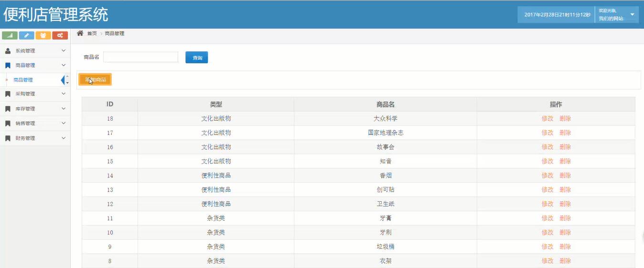Click the green signal bars shortcut icon

click(10, 35)
